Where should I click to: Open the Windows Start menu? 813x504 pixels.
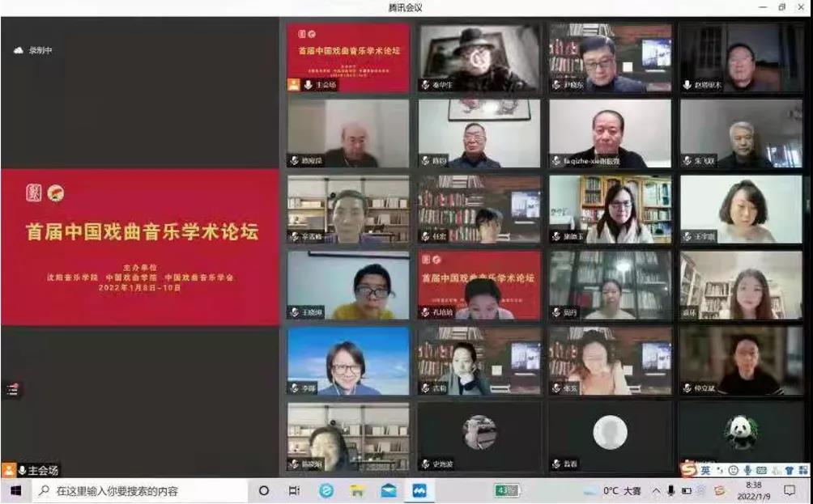point(15,491)
